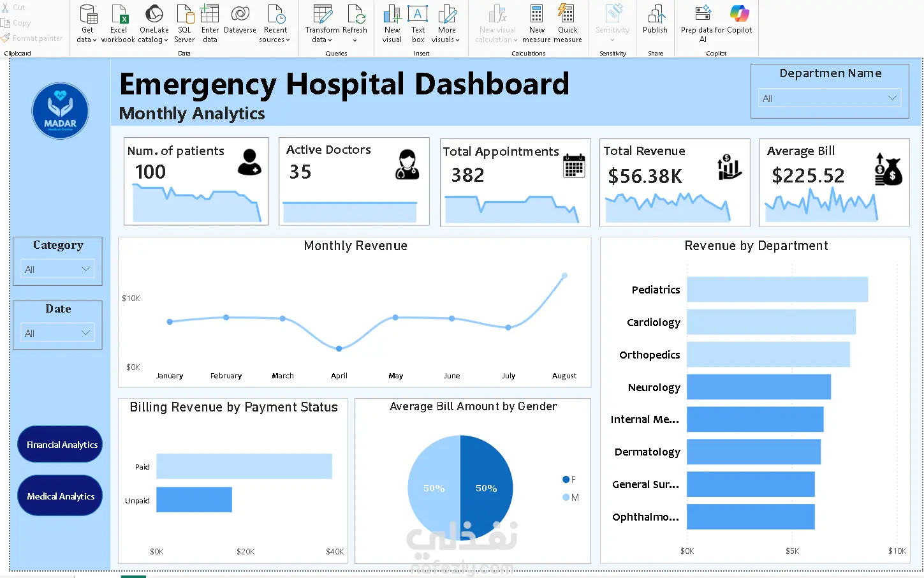Open the Transform data editor
The image size is (924, 578).
322,24
